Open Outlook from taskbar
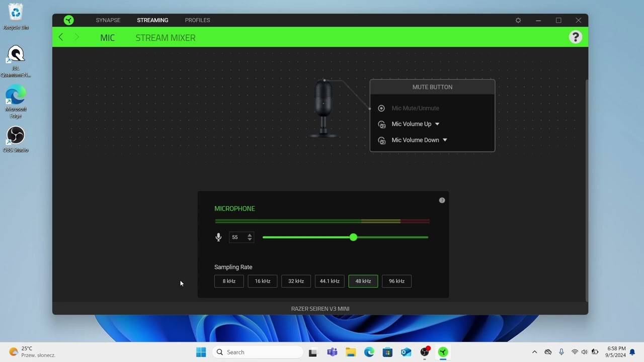644x362 pixels. click(x=406, y=352)
